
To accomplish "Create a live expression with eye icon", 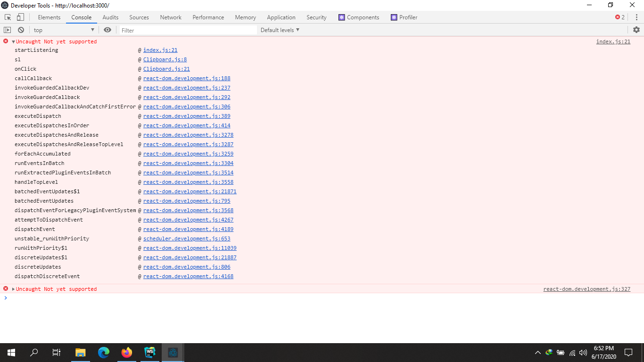I will 107,30.
